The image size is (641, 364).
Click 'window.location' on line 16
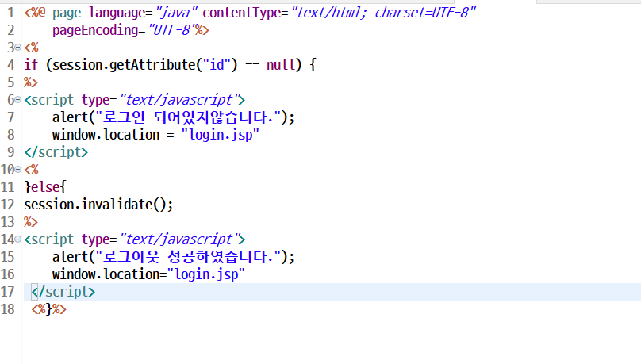click(x=106, y=274)
